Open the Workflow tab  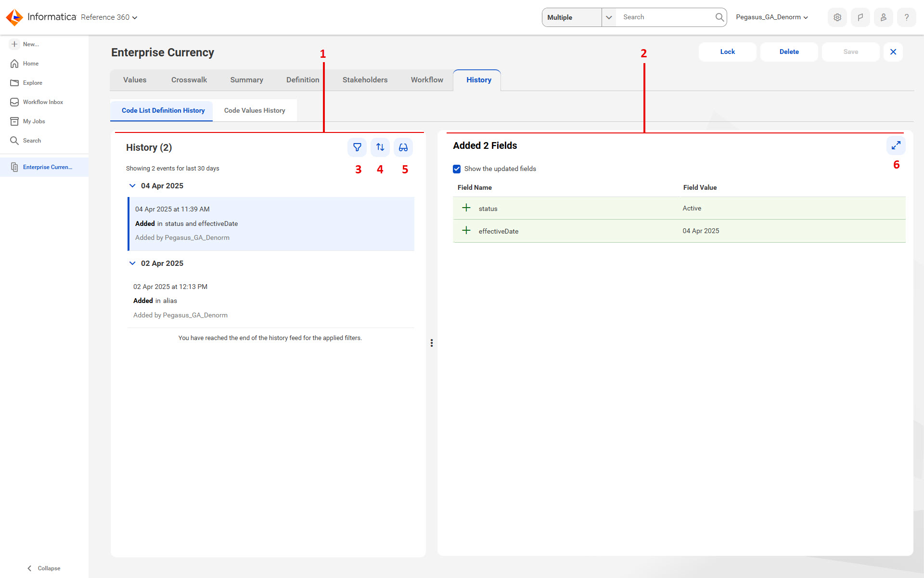coord(427,80)
